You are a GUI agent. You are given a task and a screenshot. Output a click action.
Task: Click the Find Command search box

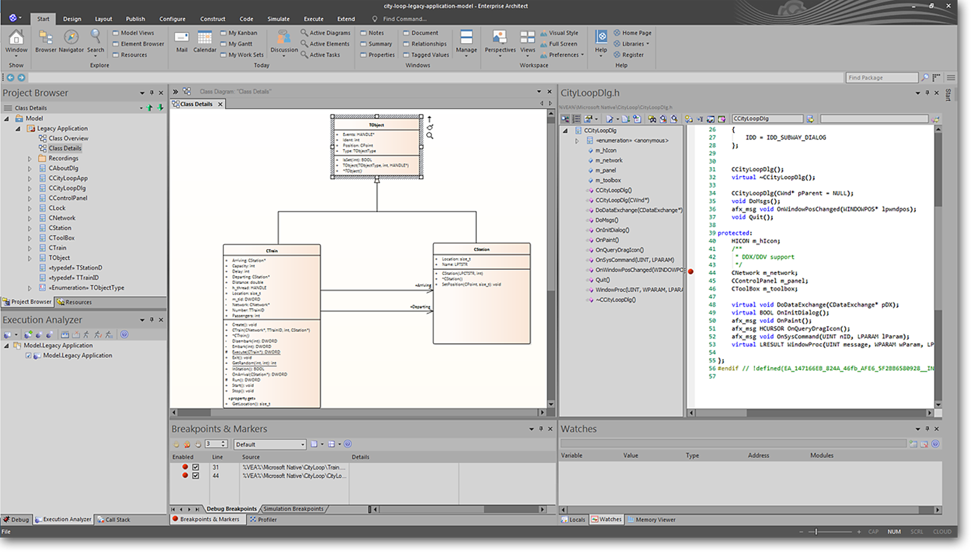(x=406, y=19)
